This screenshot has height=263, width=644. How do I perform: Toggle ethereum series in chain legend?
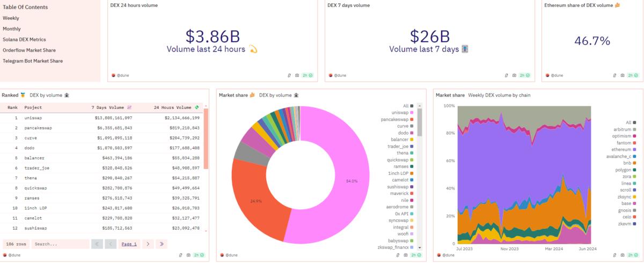pos(625,149)
